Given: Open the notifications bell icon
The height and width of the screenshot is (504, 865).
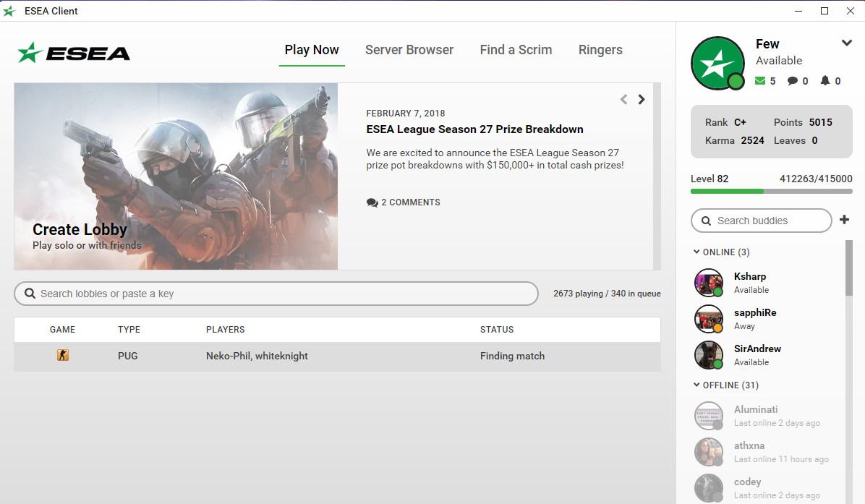Looking at the screenshot, I should coord(824,81).
